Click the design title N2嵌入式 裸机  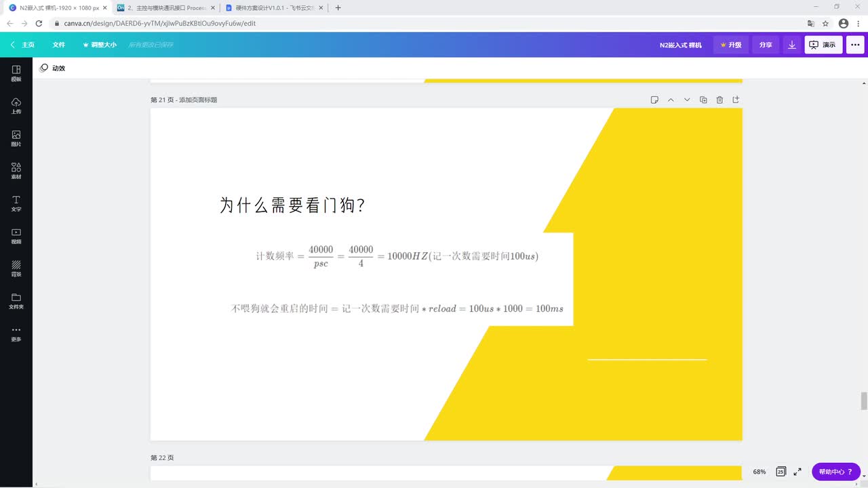pos(681,45)
